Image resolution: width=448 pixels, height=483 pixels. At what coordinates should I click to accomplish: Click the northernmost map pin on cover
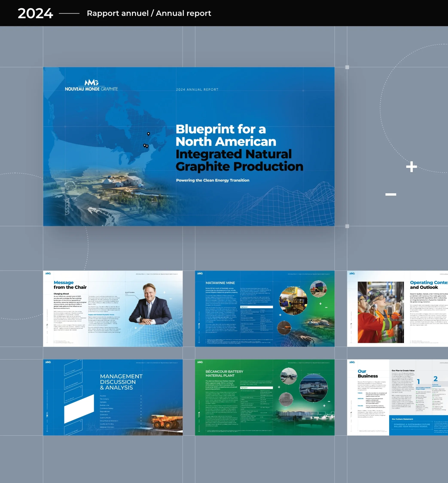point(148,134)
